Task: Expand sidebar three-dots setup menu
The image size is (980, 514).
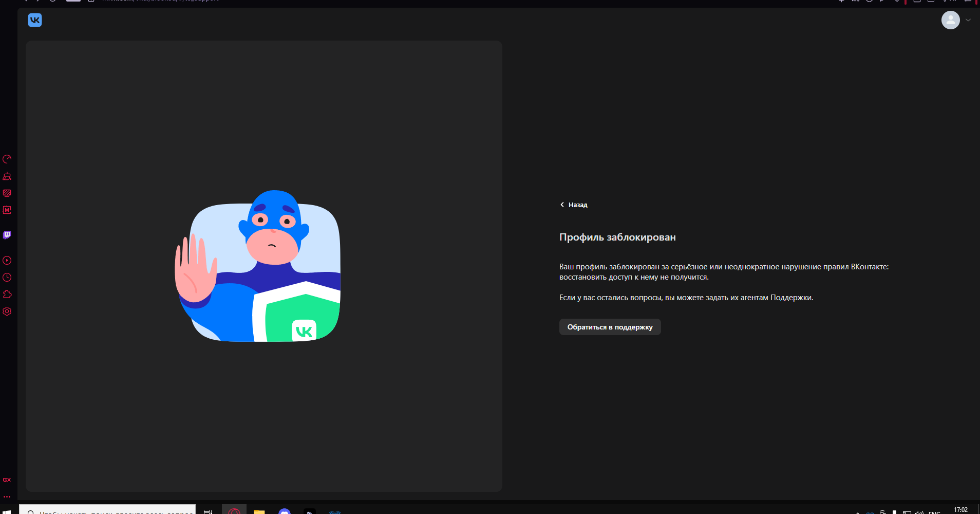Action: [x=7, y=497]
